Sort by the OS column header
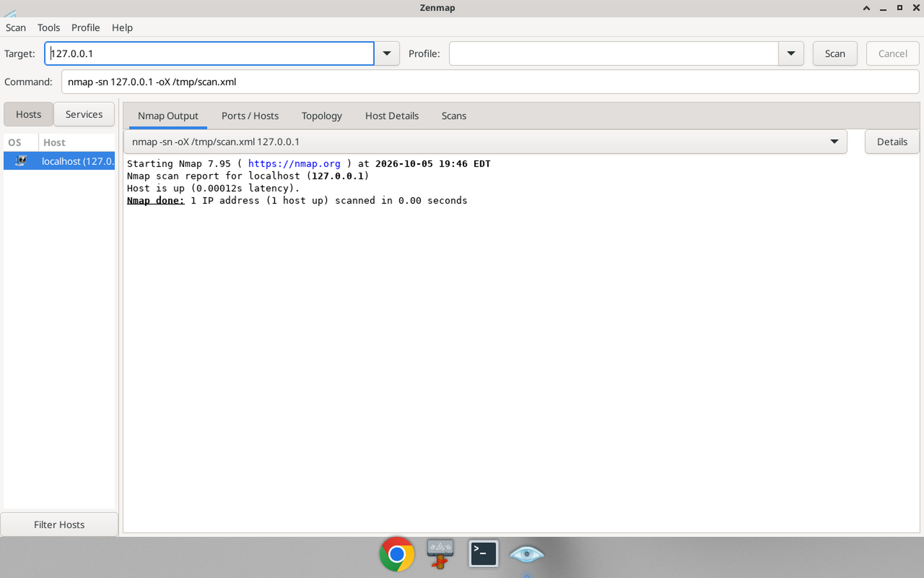Screen dimensions: 924x578 (21, 143)
